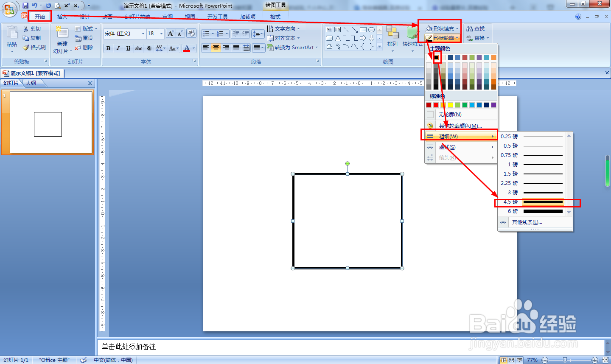611x364 pixels.
Task: Decrease list indent level
Action: (x=236, y=34)
